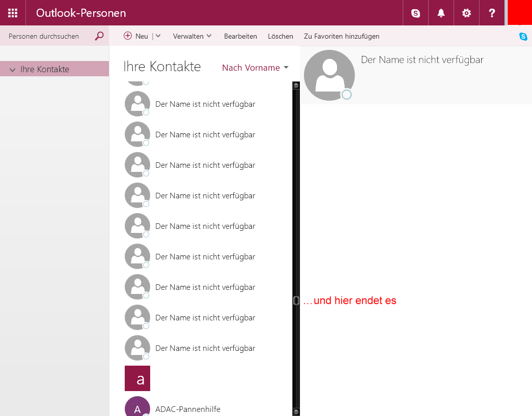Click Zu Favoriten hinzufügen
Screen dimensions: 532x416
point(342,36)
